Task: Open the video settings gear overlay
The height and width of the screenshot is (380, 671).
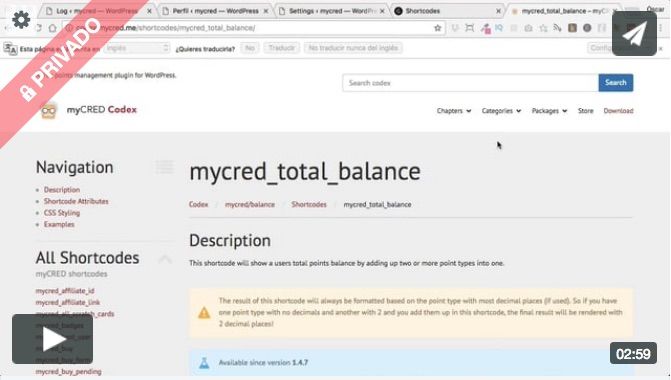Action: [x=21, y=20]
